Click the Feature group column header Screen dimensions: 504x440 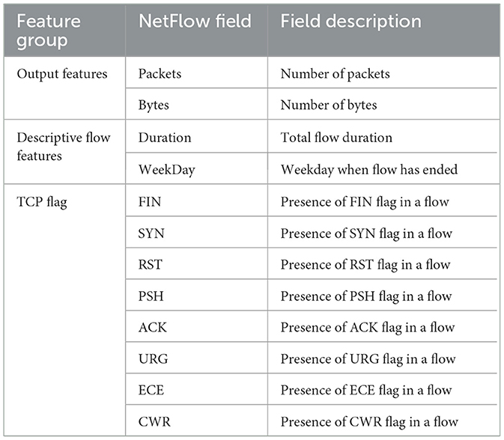coord(47,31)
